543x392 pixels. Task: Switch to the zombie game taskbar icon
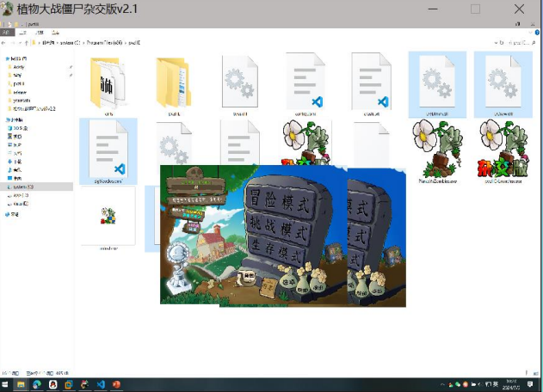pos(85,384)
